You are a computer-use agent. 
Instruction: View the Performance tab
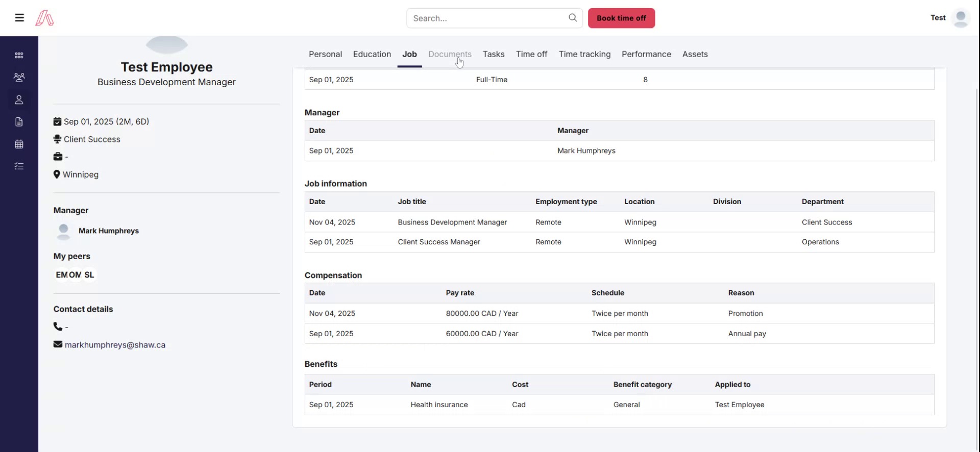pyautogui.click(x=646, y=54)
